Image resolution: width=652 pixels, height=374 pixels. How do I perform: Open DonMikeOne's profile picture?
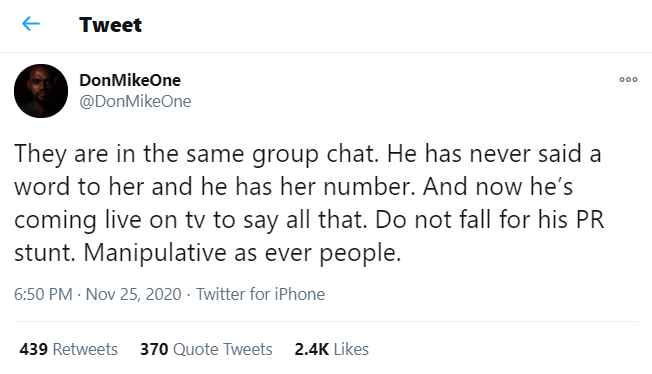click(x=41, y=91)
